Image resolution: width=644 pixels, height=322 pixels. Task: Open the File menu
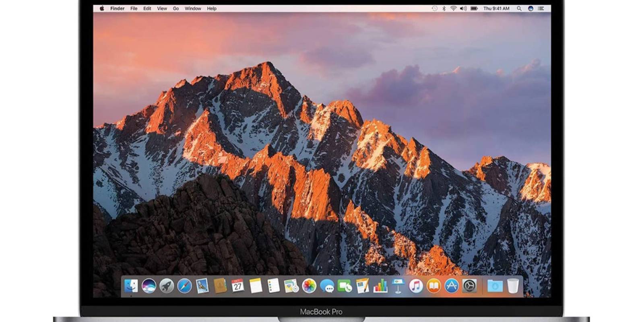coord(134,8)
